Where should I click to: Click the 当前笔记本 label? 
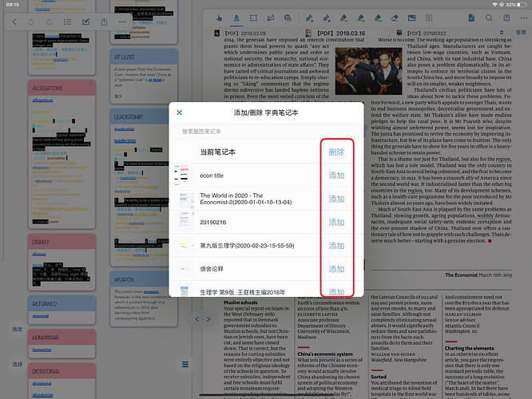point(217,152)
